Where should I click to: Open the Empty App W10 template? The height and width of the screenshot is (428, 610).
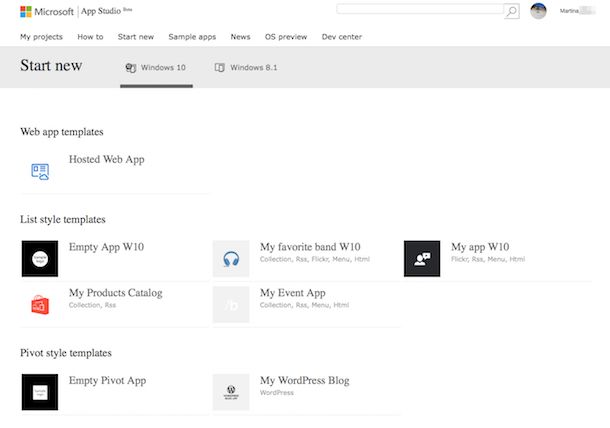point(107,247)
